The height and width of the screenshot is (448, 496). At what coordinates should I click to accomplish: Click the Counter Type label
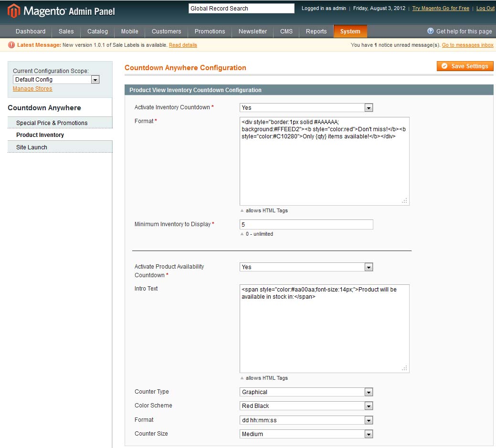click(x=151, y=391)
